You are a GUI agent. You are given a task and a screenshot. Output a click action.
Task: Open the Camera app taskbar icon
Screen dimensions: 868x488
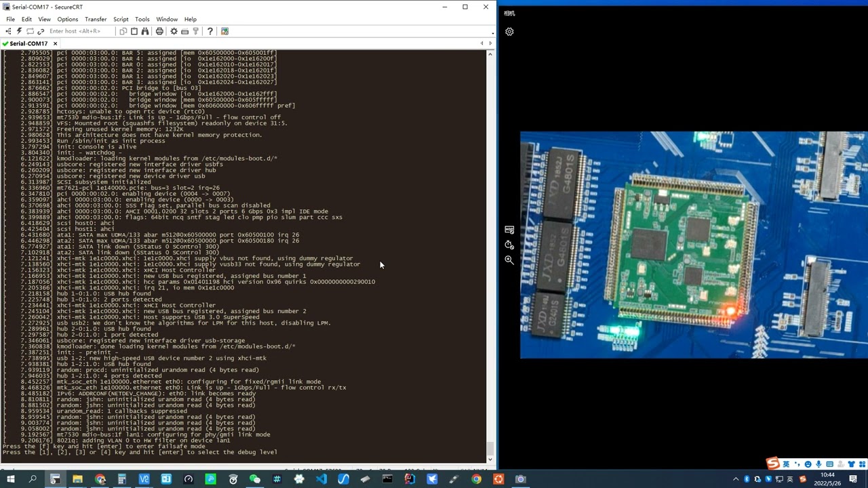(521, 479)
